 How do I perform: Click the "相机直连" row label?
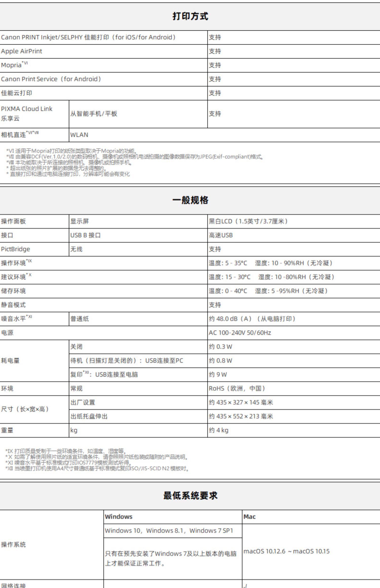click(20, 134)
